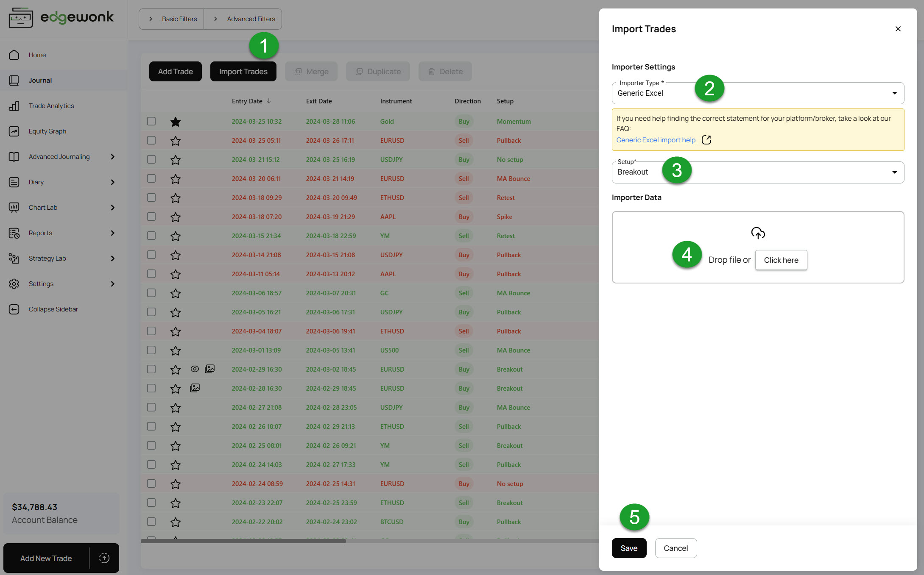Star the Gold trade from 2024-03-25
Screen dimensions: 924x575
point(175,122)
